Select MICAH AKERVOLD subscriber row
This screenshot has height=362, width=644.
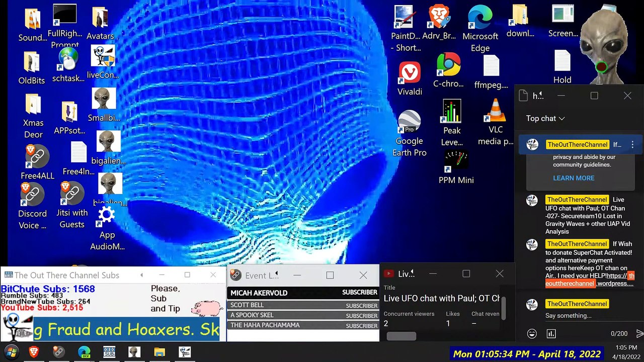303,293
